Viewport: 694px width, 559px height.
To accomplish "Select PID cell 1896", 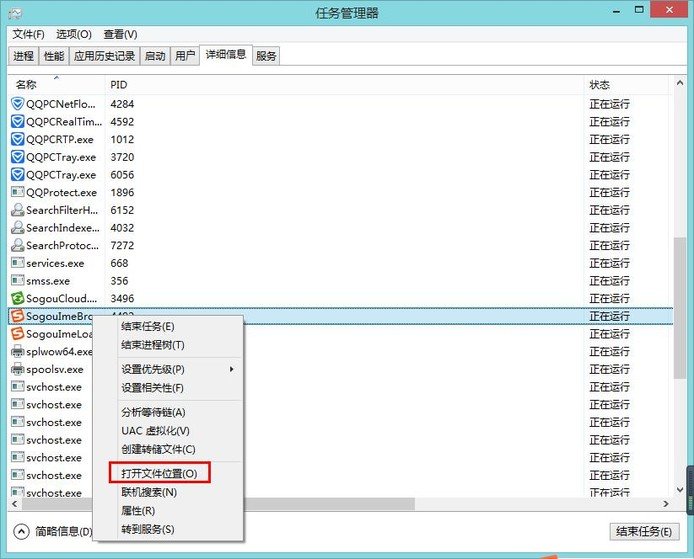I will point(122,193).
